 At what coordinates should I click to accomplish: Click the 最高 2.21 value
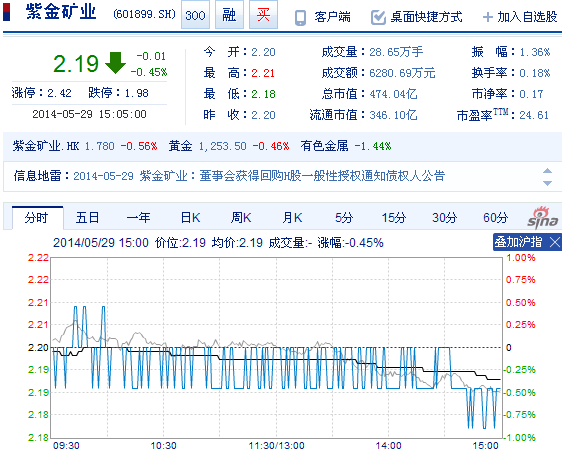tap(263, 73)
